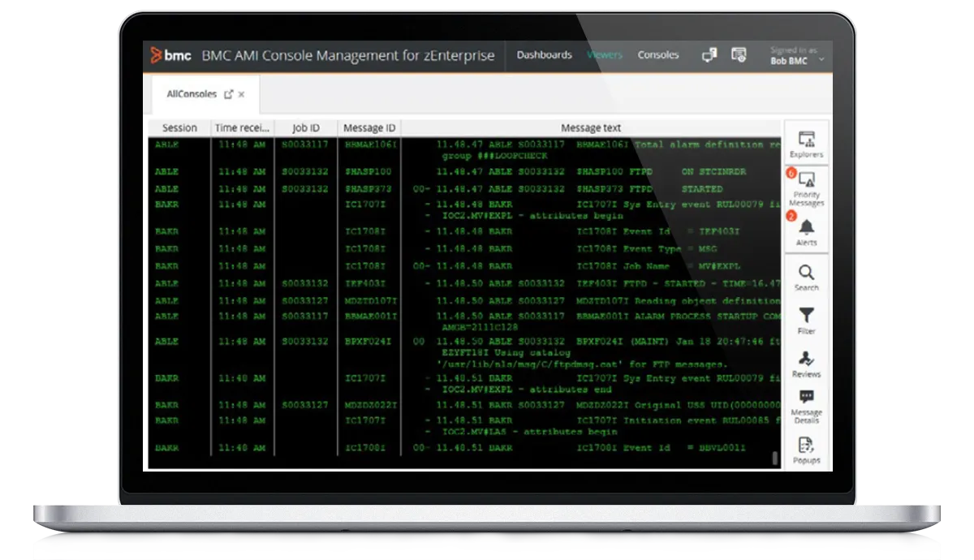The image size is (974, 560).
Task: Open the Popups panel
Action: coord(806,450)
